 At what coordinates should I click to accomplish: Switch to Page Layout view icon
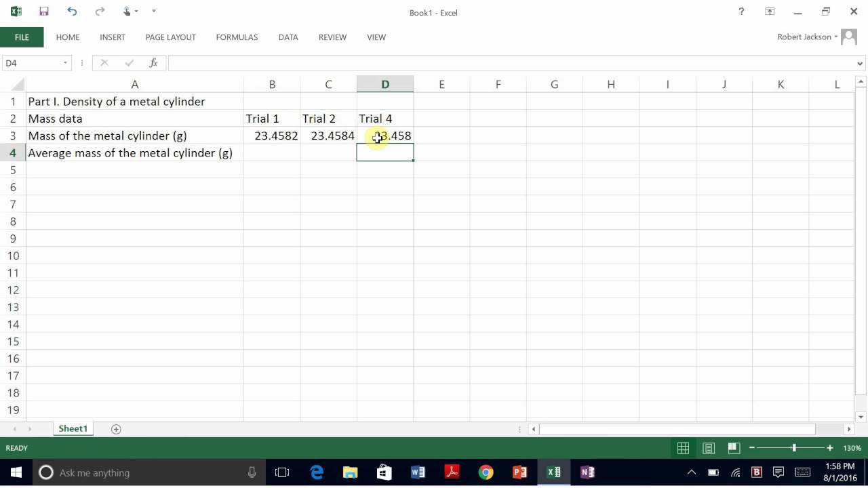point(708,448)
